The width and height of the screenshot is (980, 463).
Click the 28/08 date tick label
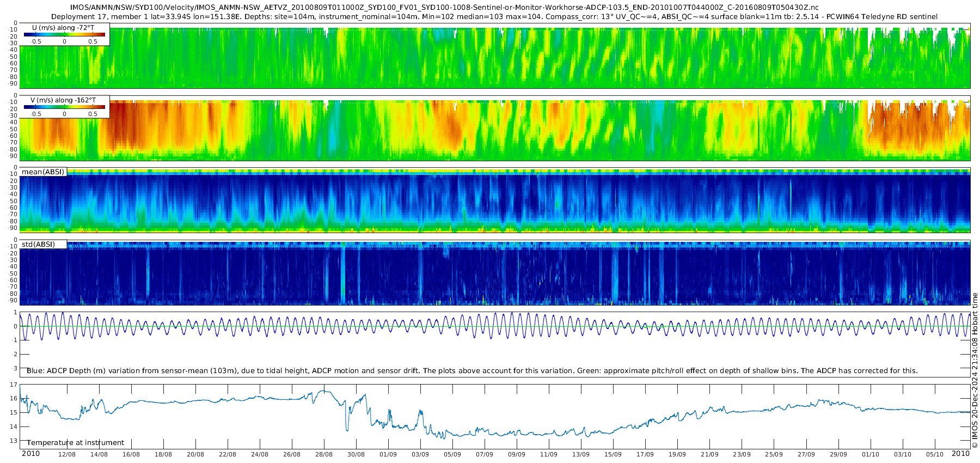click(x=324, y=455)
